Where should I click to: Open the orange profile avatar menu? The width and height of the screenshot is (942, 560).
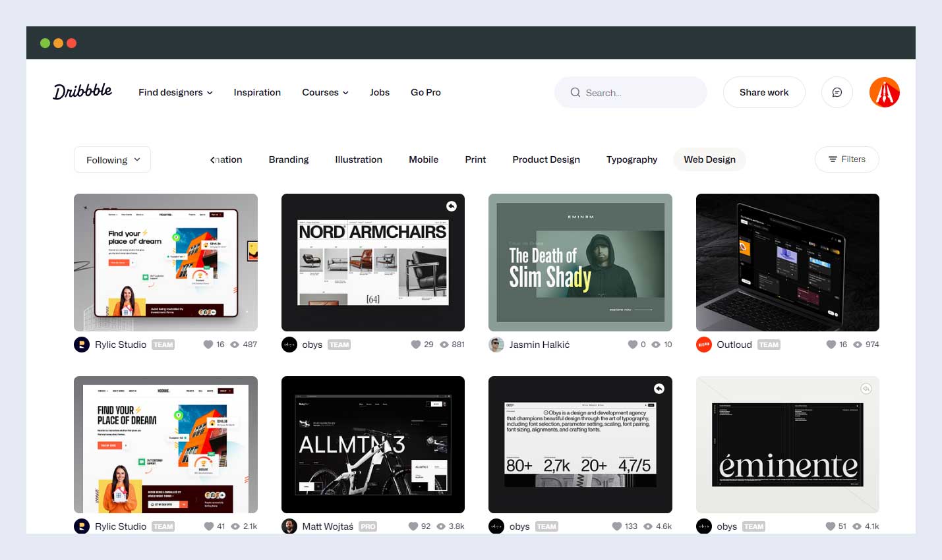tap(885, 92)
